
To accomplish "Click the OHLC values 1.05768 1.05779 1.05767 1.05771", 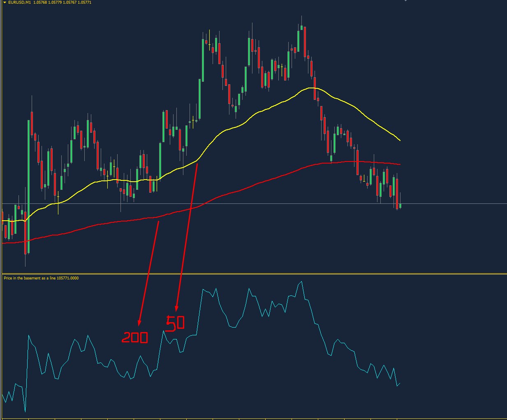I will [x=63, y=2].
